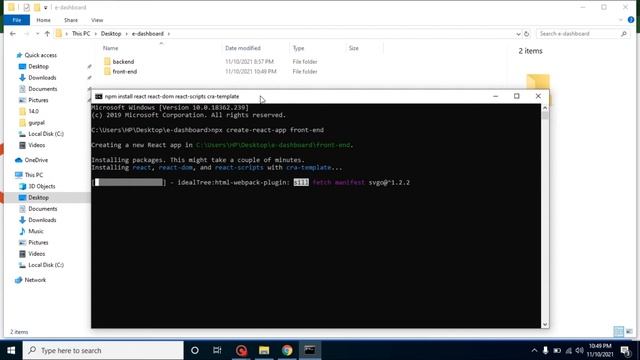The image size is (640, 360).
Task: Open the red recorder app on taskbar
Action: [241, 350]
